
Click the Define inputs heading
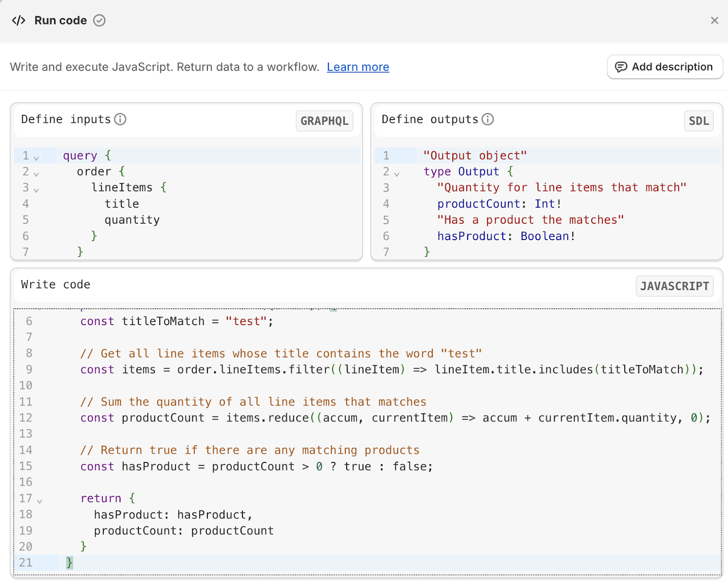point(66,119)
